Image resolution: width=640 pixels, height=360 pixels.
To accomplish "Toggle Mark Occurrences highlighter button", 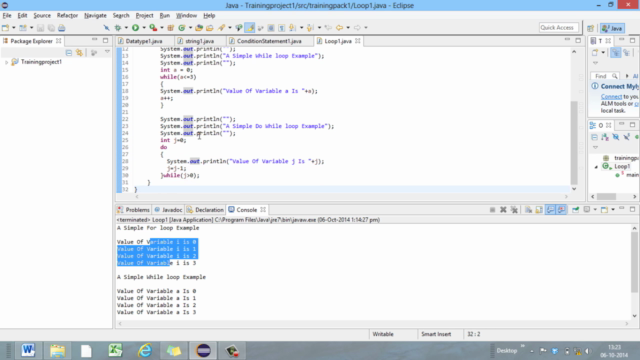I will (x=250, y=28).
